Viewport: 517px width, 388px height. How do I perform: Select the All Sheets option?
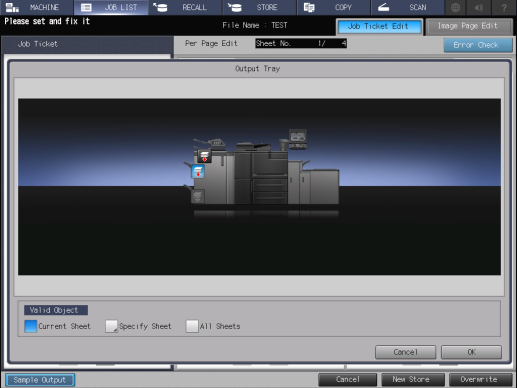[192, 326]
